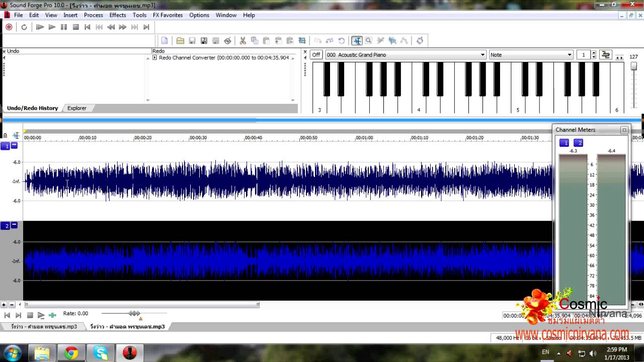Switch to the Explorer tab
644x362 pixels.
77,108
